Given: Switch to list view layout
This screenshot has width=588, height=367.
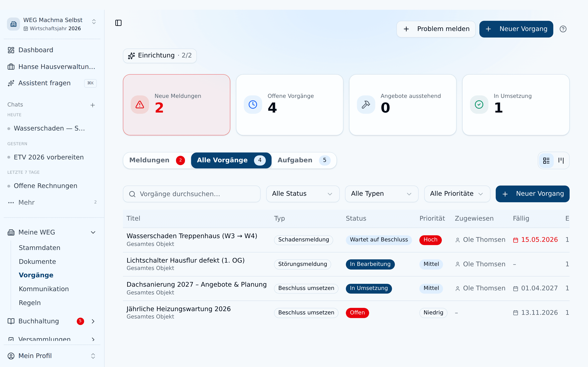Looking at the screenshot, I should (x=546, y=160).
